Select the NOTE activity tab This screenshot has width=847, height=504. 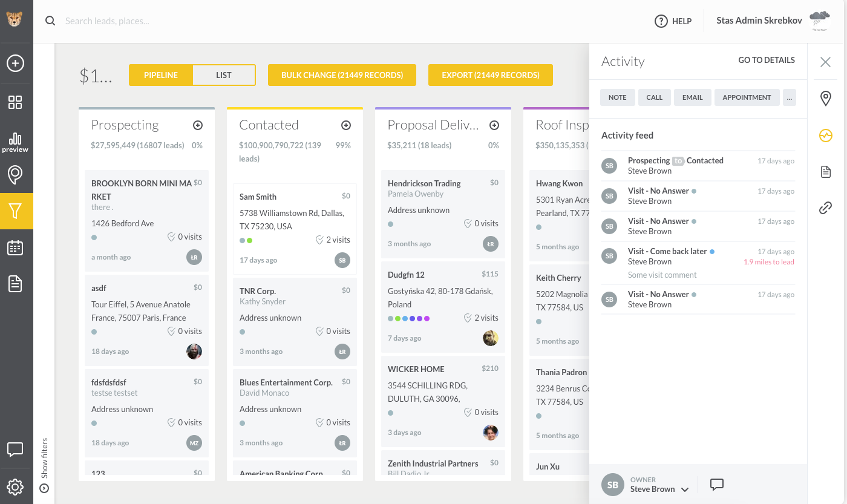coord(617,97)
